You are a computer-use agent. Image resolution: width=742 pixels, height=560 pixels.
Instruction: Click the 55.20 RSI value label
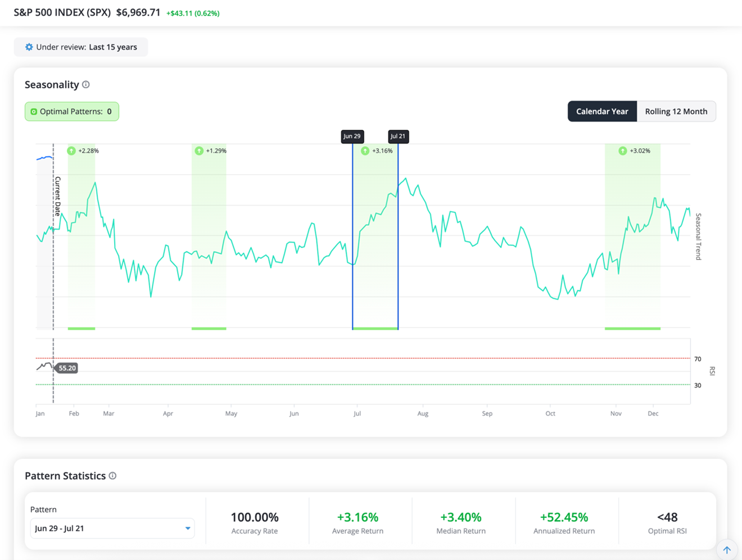(x=67, y=368)
